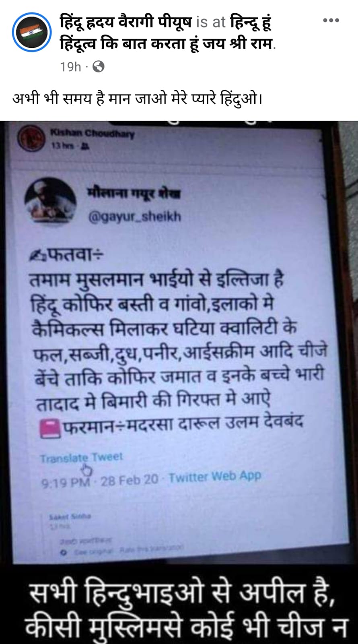Screen dimensions: 358x644
Task: Click the pink book emoji before फरमान
Action: tap(50, 428)
